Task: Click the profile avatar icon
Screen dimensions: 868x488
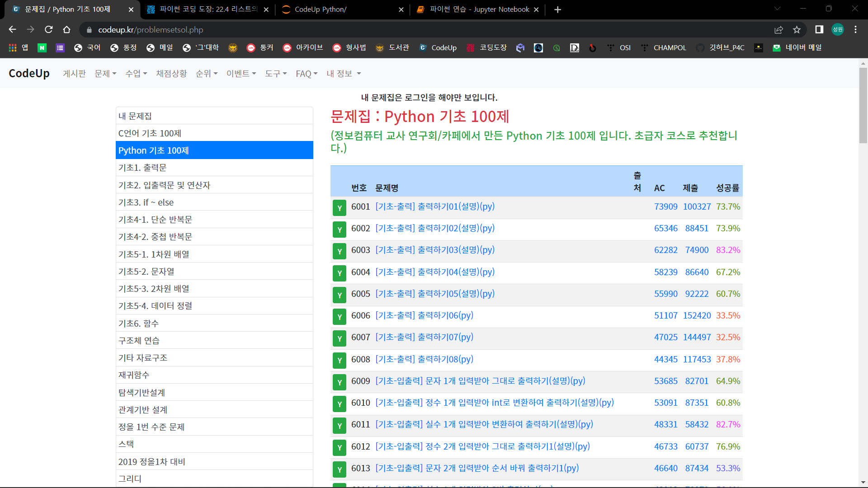Action: (837, 29)
